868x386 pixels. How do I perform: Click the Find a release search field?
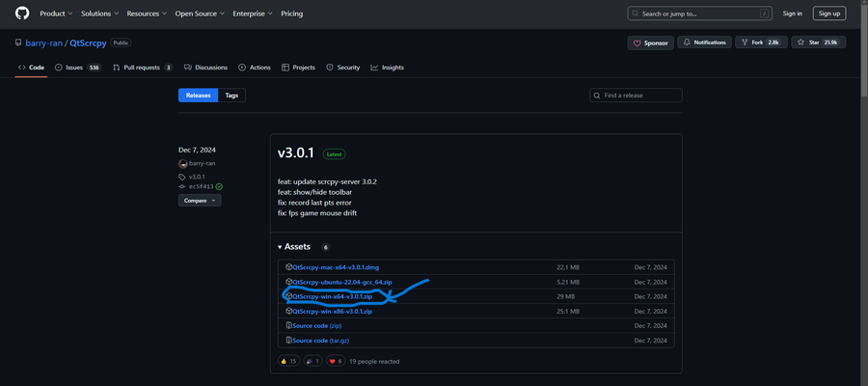click(637, 96)
